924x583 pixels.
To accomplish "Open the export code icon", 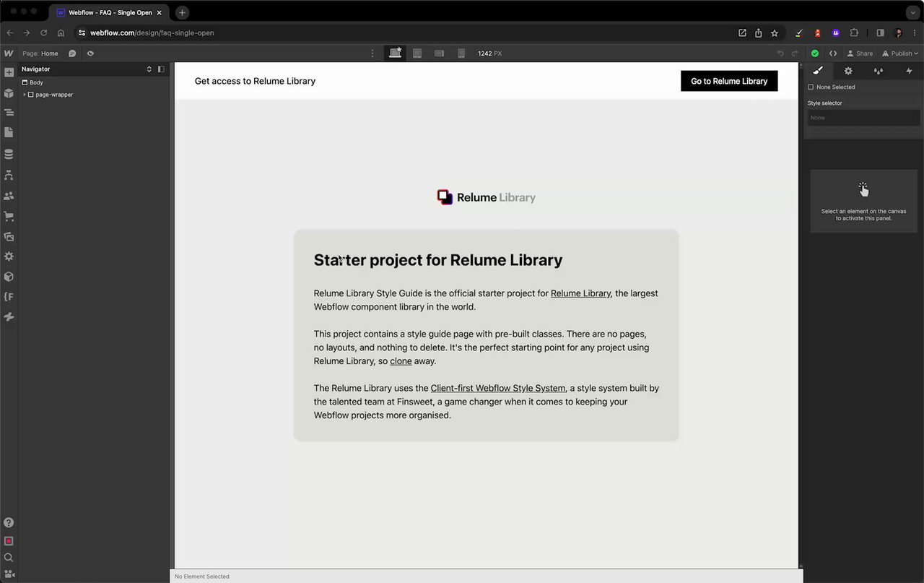I will 833,53.
